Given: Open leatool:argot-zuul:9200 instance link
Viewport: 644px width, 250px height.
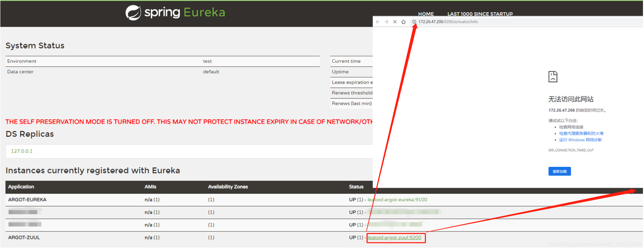Looking at the screenshot, I should pos(394,238).
